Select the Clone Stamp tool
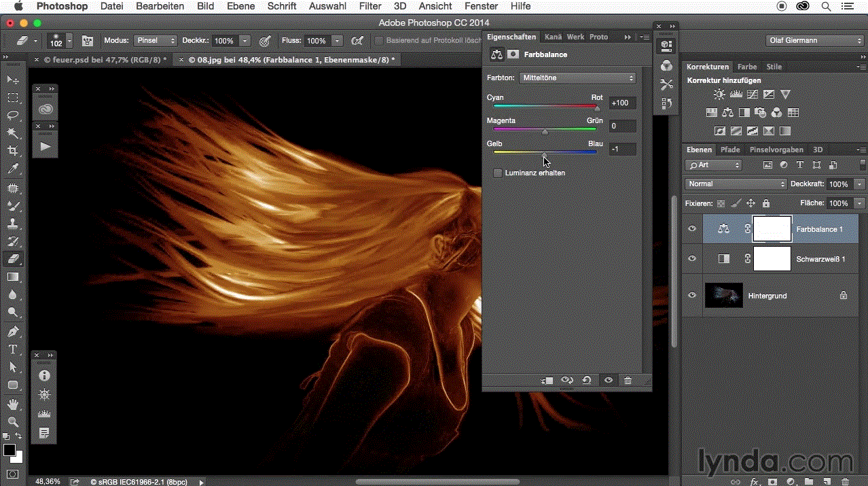 (x=13, y=223)
